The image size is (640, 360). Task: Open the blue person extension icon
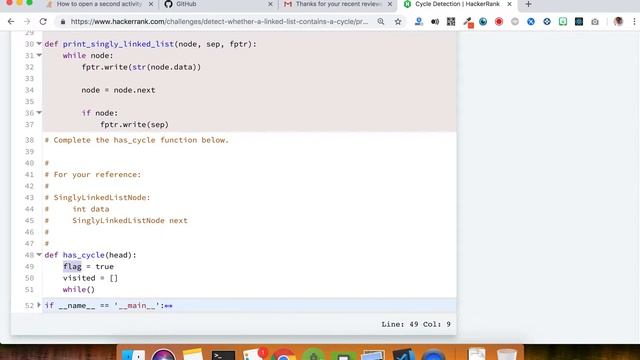(419, 22)
